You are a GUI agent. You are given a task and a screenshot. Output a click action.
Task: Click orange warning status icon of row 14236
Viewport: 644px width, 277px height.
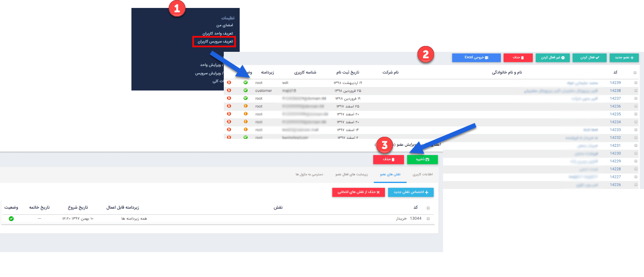246,106
